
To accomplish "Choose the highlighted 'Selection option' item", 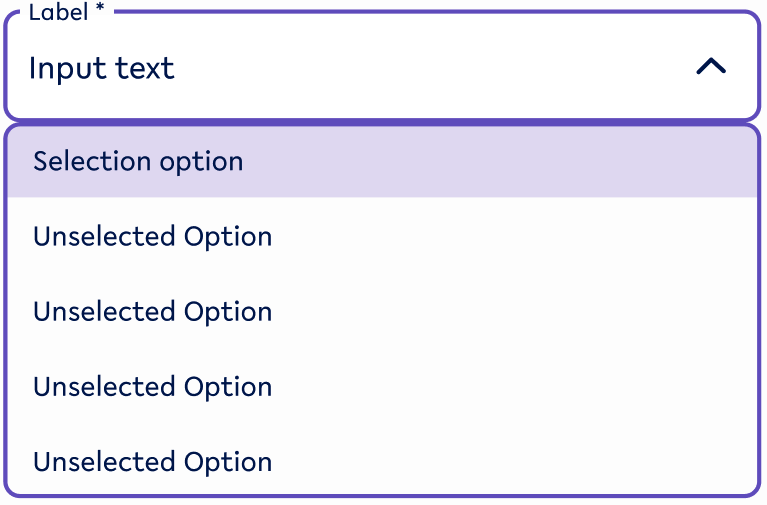I will 138,162.
